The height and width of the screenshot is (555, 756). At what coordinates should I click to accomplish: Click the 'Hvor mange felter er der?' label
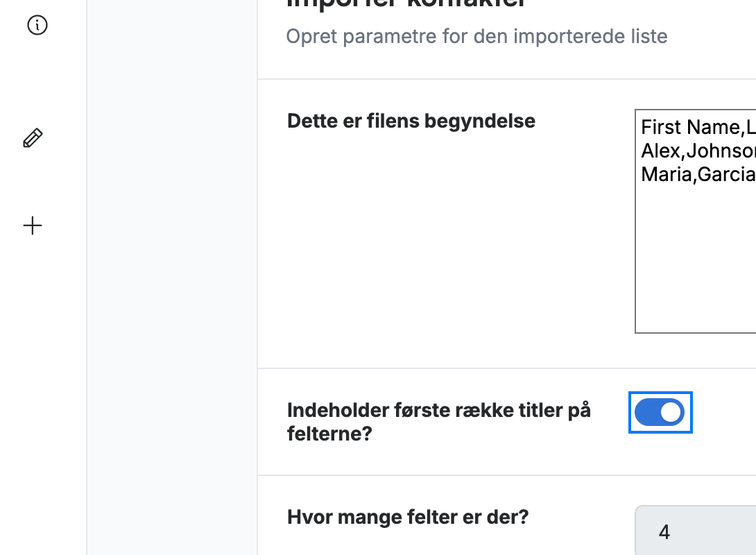[x=408, y=517]
